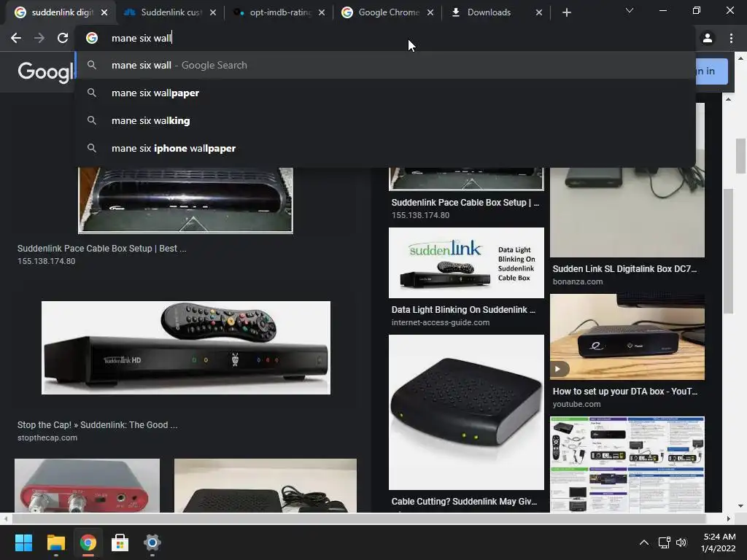Open 'Data Light Blinking On Suddenlink' title link
747x560 pixels.
point(463,309)
